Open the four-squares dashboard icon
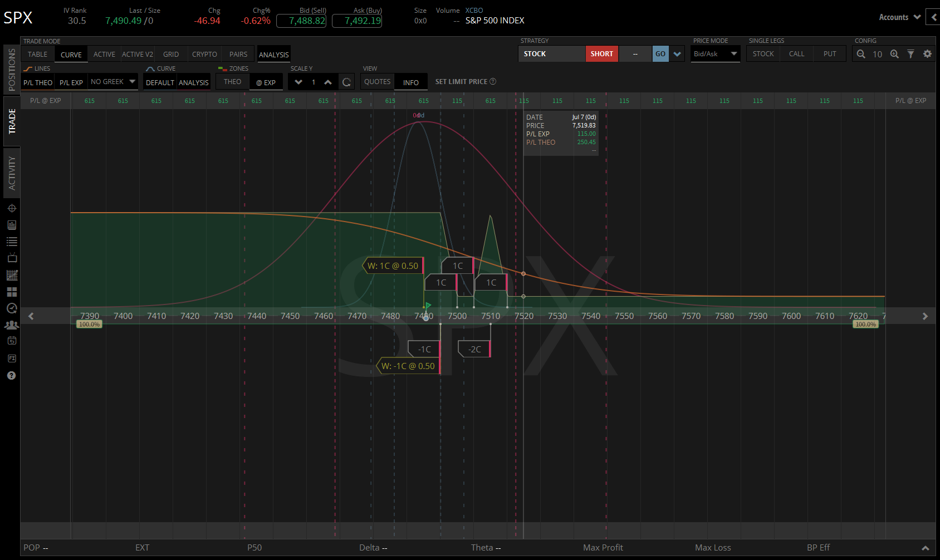 12,292
